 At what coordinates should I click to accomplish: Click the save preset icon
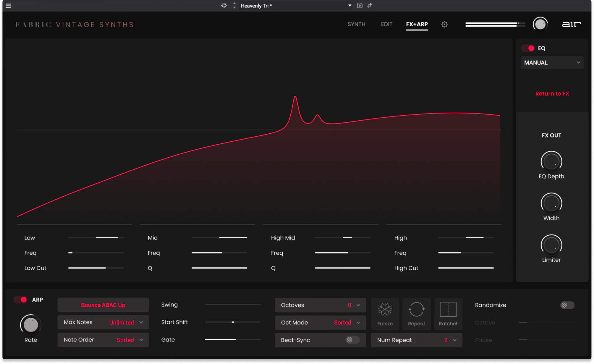point(360,6)
